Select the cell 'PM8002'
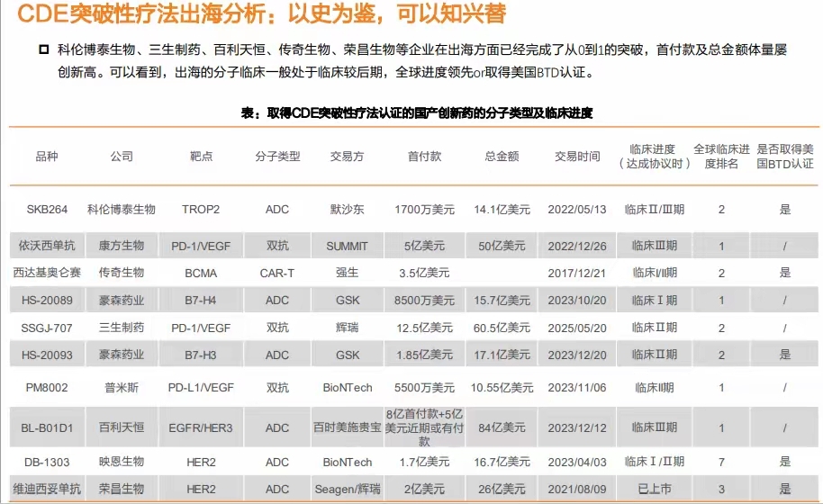The image size is (823, 504). 47,388
